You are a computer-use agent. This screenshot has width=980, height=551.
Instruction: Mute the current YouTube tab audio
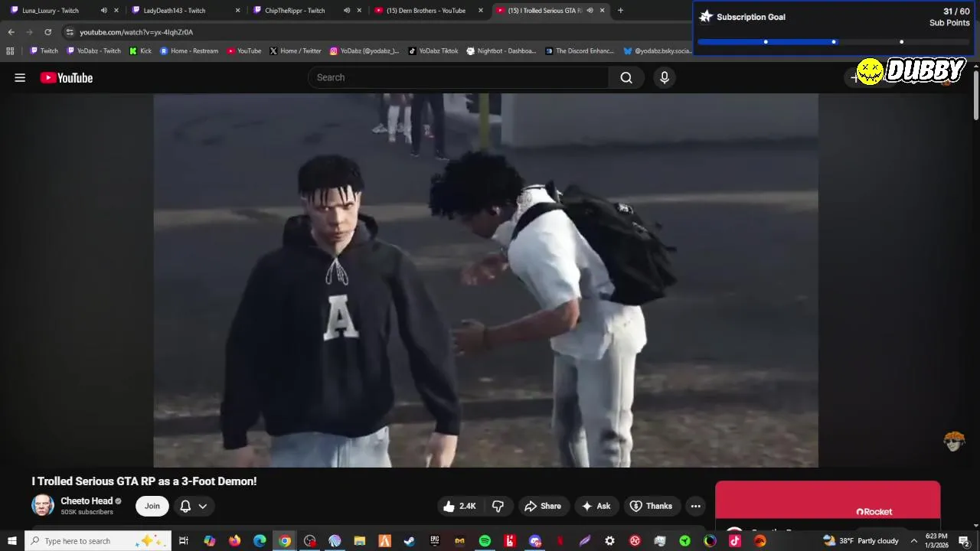(590, 11)
